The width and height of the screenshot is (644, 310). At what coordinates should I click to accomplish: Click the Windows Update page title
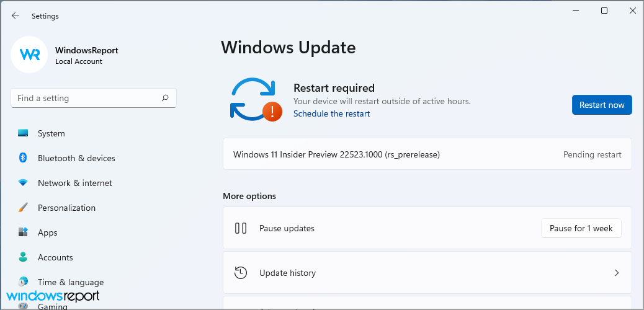[288, 48]
